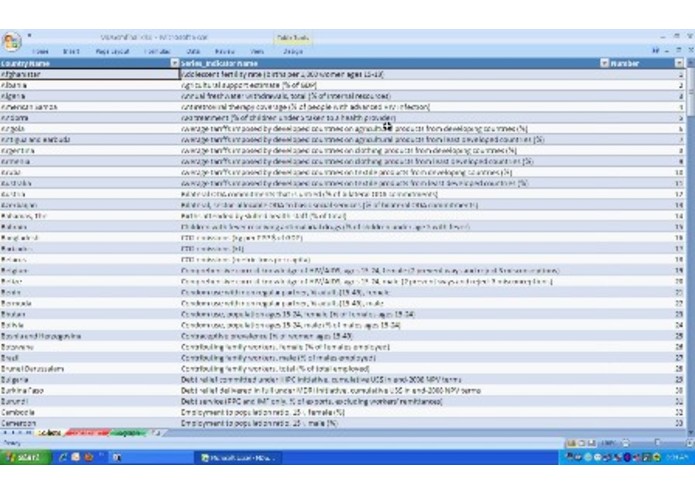Select the Bosnia and Herzegovina cell

pos(90,336)
